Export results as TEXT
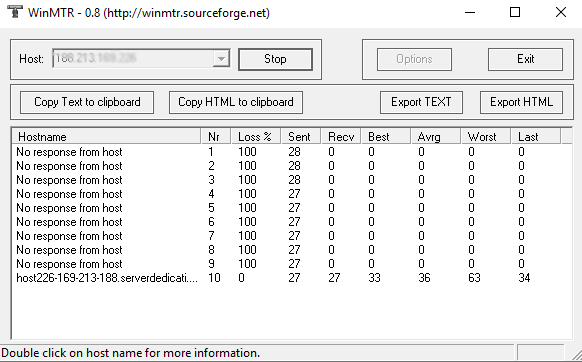Viewport: 582px width, 362px height. 421,102
